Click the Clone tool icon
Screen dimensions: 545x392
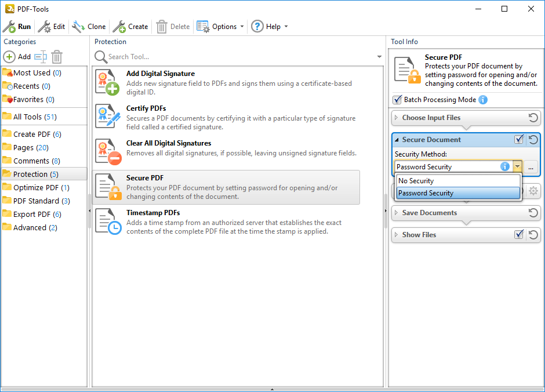coord(78,27)
